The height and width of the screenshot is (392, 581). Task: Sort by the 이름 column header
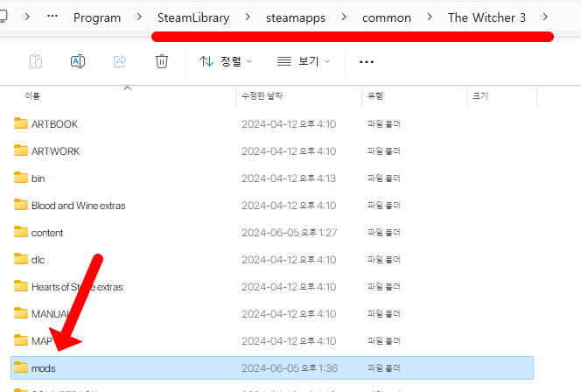point(31,95)
